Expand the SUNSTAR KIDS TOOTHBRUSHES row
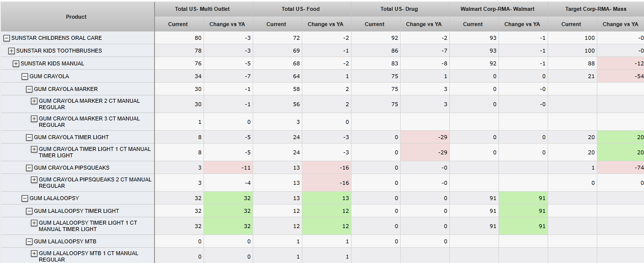This screenshot has width=644, height=263. [x=12, y=51]
